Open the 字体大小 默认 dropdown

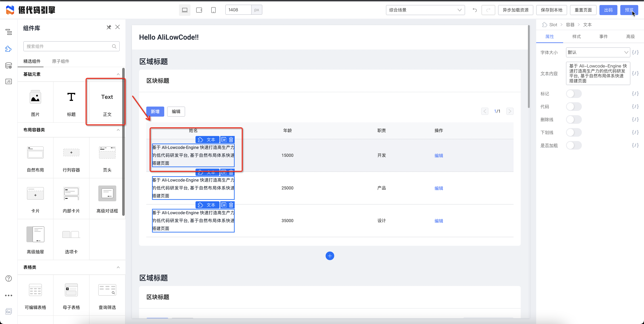tap(598, 52)
